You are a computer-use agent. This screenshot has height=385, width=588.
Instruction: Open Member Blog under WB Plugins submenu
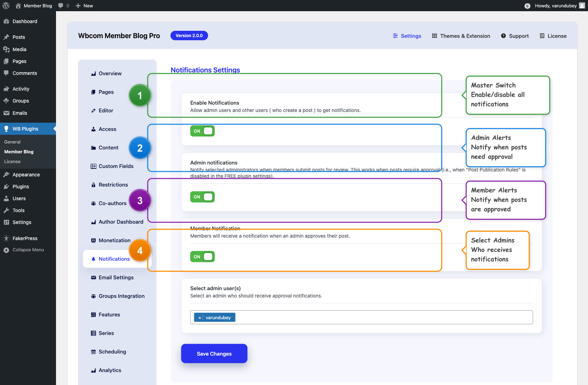[19, 152]
